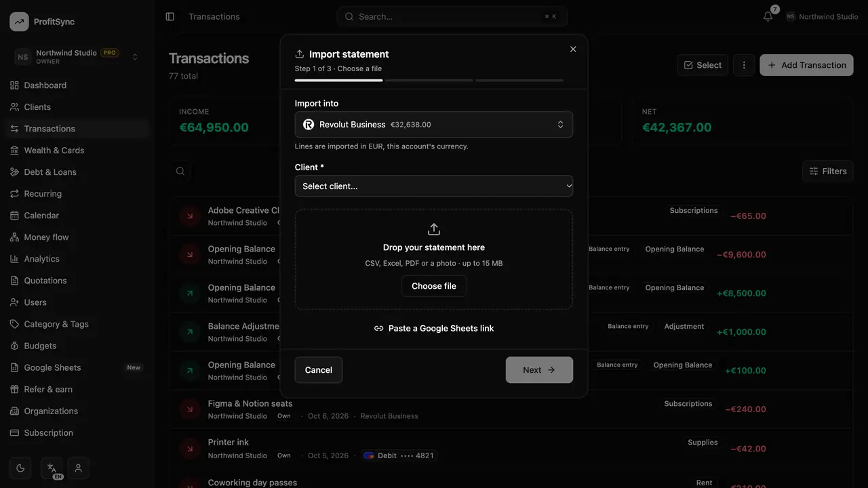The width and height of the screenshot is (868, 488).
Task: Click Paste a Google Sheets link
Action: pyautogui.click(x=434, y=328)
